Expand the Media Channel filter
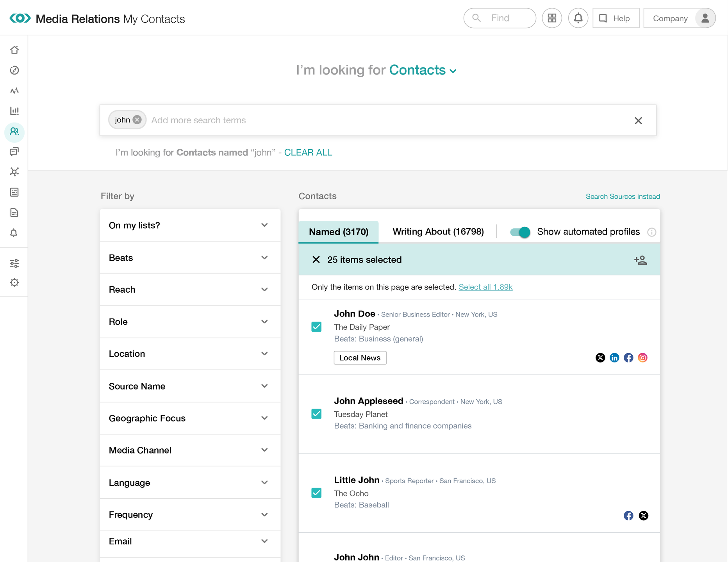This screenshot has width=728, height=562. click(x=190, y=450)
